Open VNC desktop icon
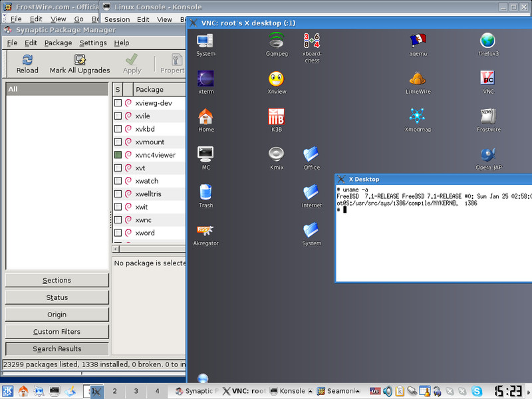This screenshot has height=399, width=532. (x=487, y=78)
